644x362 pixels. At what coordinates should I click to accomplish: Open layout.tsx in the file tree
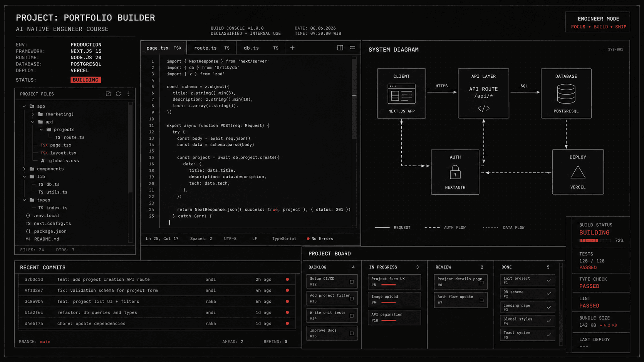click(x=59, y=153)
